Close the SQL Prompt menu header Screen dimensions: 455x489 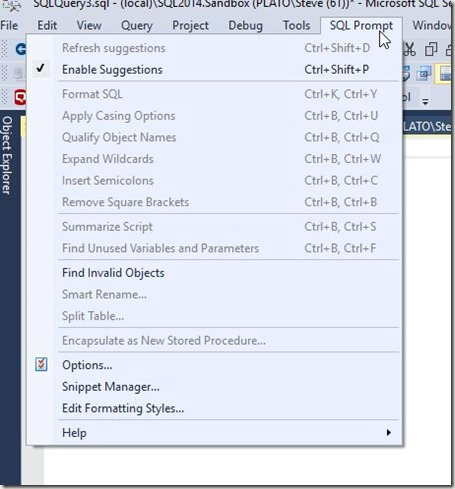click(x=361, y=25)
